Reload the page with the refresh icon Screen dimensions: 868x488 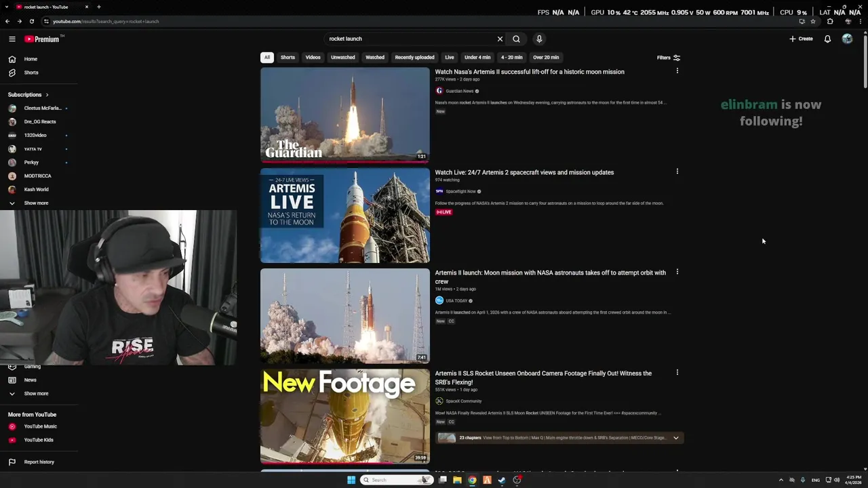pyautogui.click(x=31, y=21)
